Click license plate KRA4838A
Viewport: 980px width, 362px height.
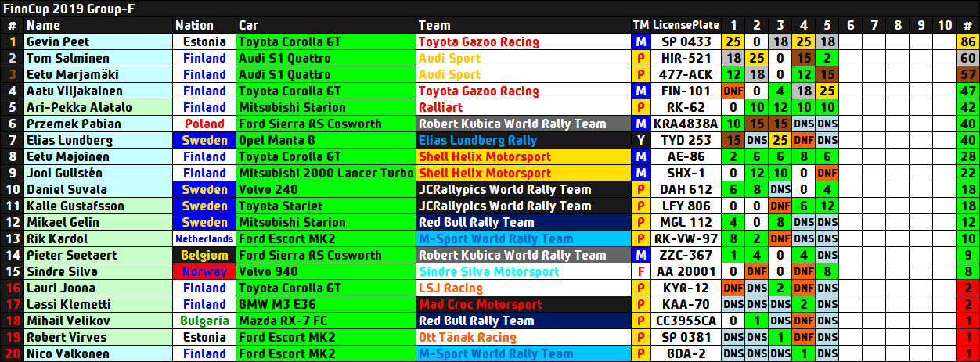click(x=686, y=124)
